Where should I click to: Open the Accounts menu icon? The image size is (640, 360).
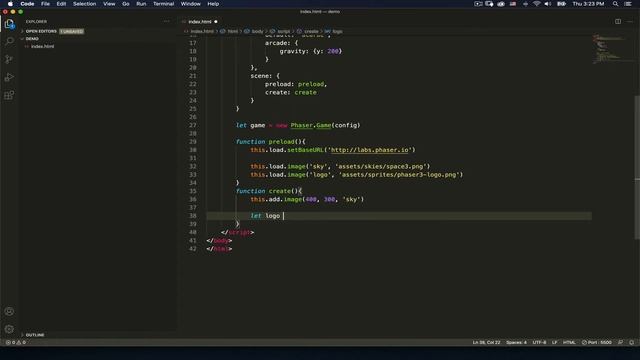click(x=9, y=311)
